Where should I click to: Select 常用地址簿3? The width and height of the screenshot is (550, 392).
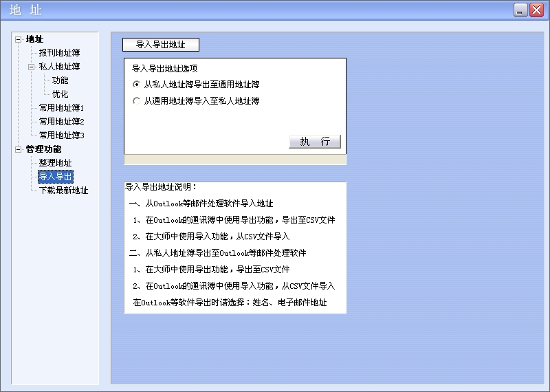pos(61,135)
